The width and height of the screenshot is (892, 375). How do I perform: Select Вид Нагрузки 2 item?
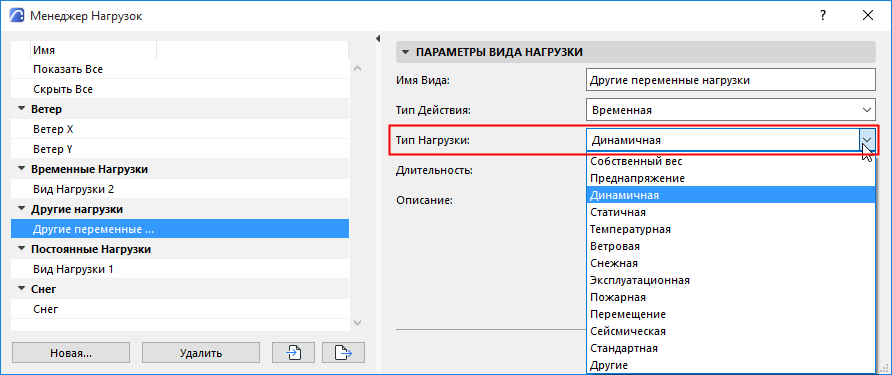pyautogui.click(x=180, y=189)
